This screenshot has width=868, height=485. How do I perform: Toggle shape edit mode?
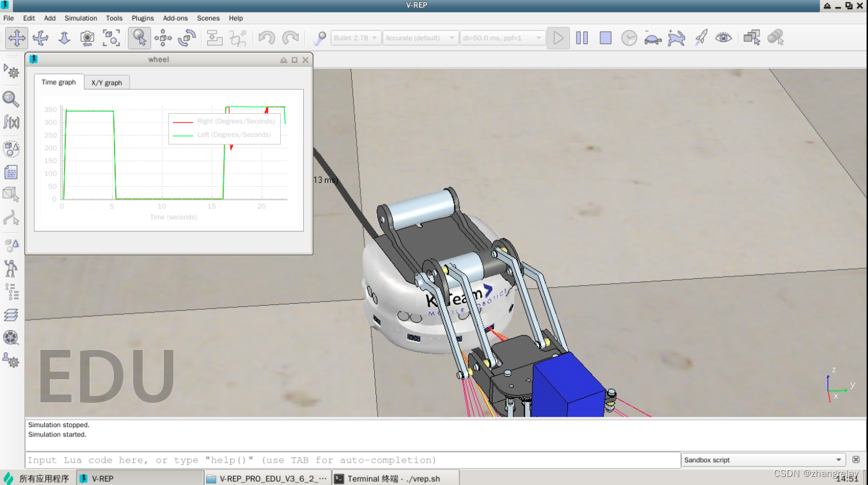[x=11, y=195]
